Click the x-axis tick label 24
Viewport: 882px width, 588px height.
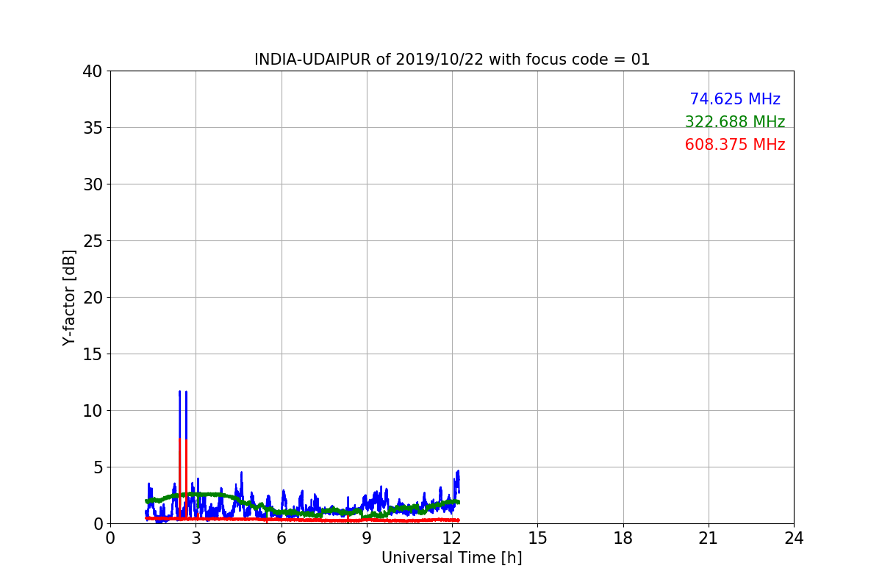click(794, 538)
